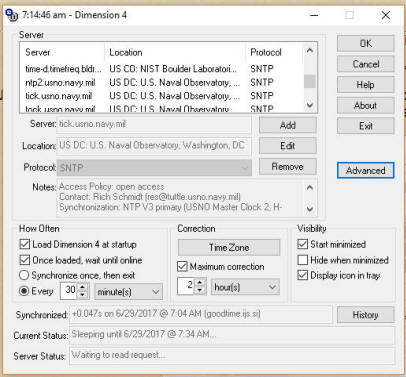
Task: Click the Edit server button
Action: [288, 146]
